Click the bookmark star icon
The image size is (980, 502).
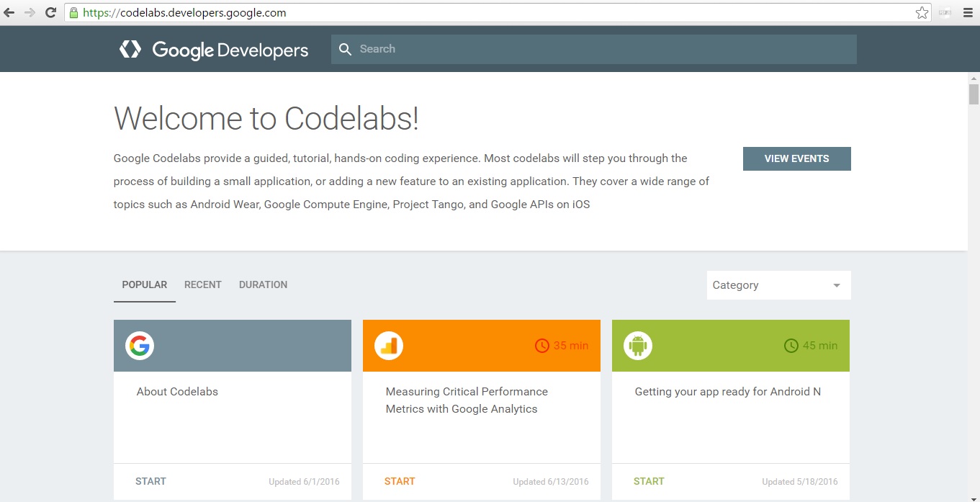coord(922,12)
